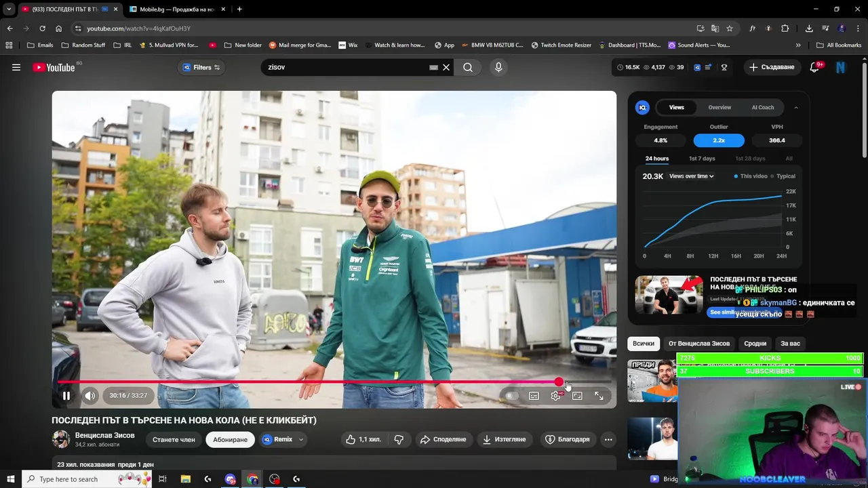Pause the video
This screenshot has height=488, width=868.
(x=66, y=396)
